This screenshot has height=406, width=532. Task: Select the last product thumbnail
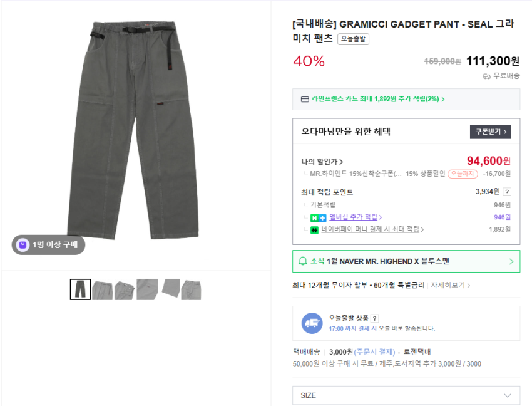[x=191, y=289]
